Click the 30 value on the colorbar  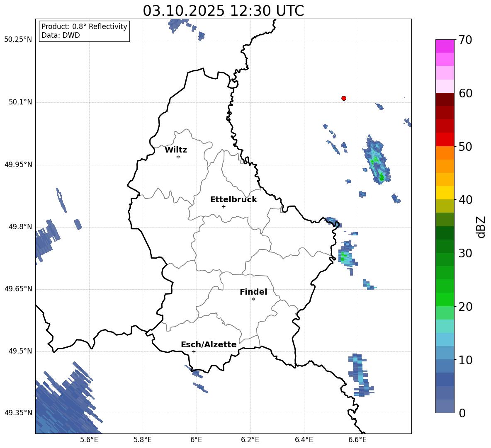click(465, 253)
